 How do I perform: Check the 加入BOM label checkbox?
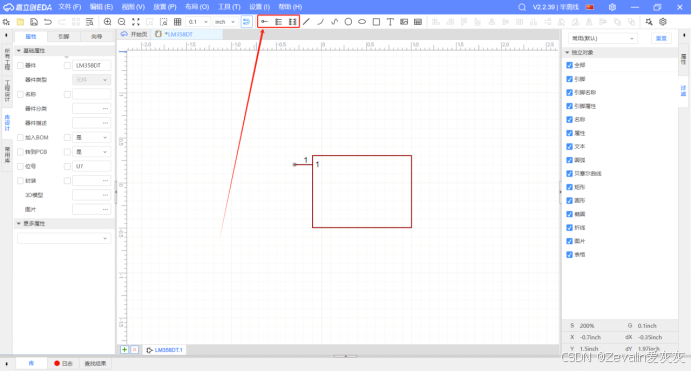pos(20,138)
